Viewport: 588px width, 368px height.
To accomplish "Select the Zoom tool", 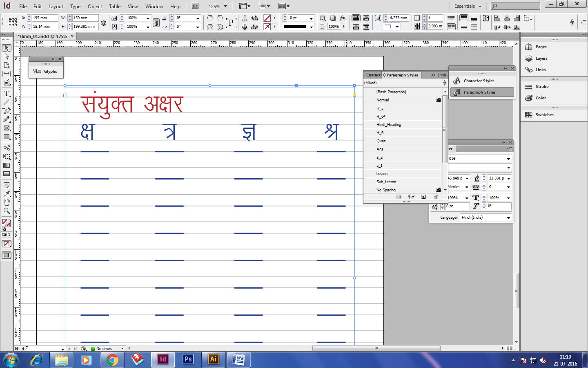I will click(x=7, y=211).
